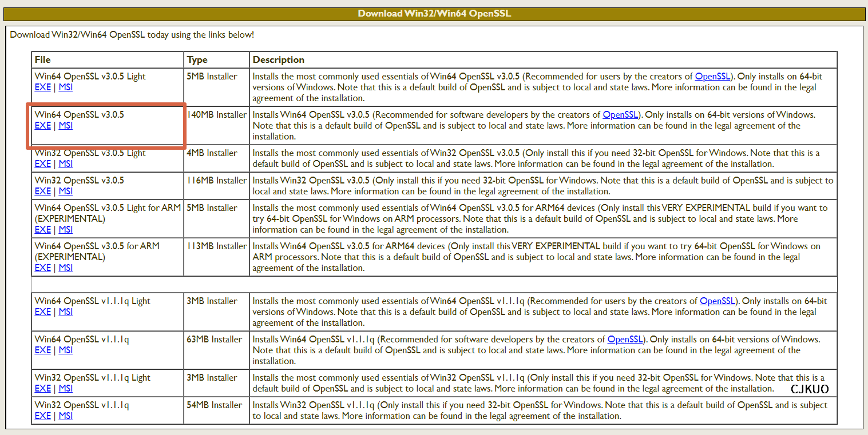
Task: Open OpenSSL link in Win64 v1.1.1q Light description
Action: [x=717, y=301]
